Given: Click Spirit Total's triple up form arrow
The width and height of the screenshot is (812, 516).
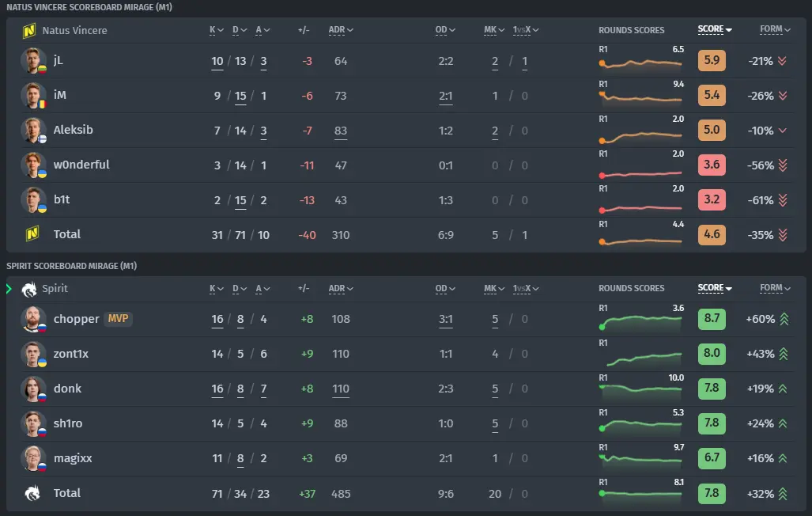Looking at the screenshot, I should pos(783,494).
